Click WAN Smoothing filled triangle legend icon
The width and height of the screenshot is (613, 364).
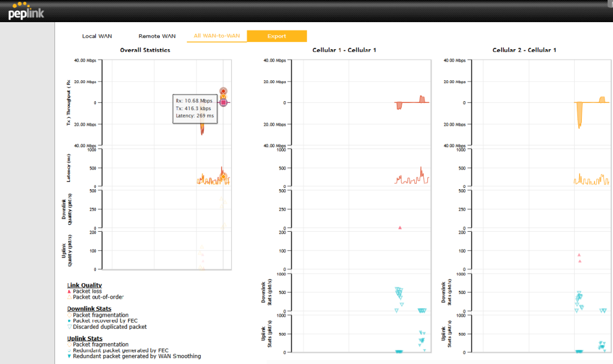(x=69, y=356)
